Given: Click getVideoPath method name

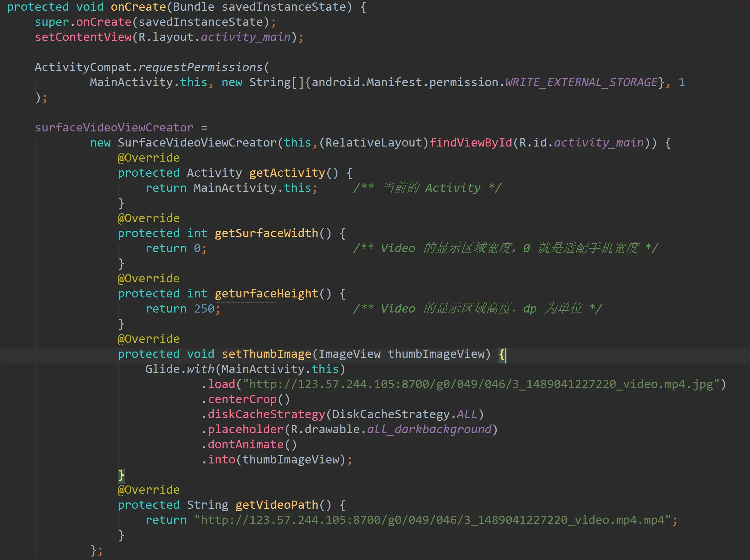Looking at the screenshot, I should (x=277, y=505).
